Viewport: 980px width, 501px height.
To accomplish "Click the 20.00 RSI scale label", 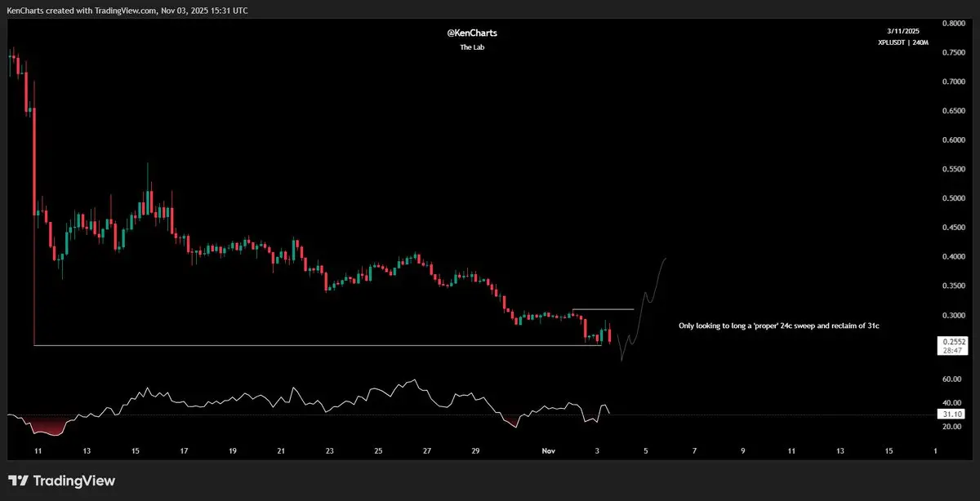I will pyautogui.click(x=951, y=427).
